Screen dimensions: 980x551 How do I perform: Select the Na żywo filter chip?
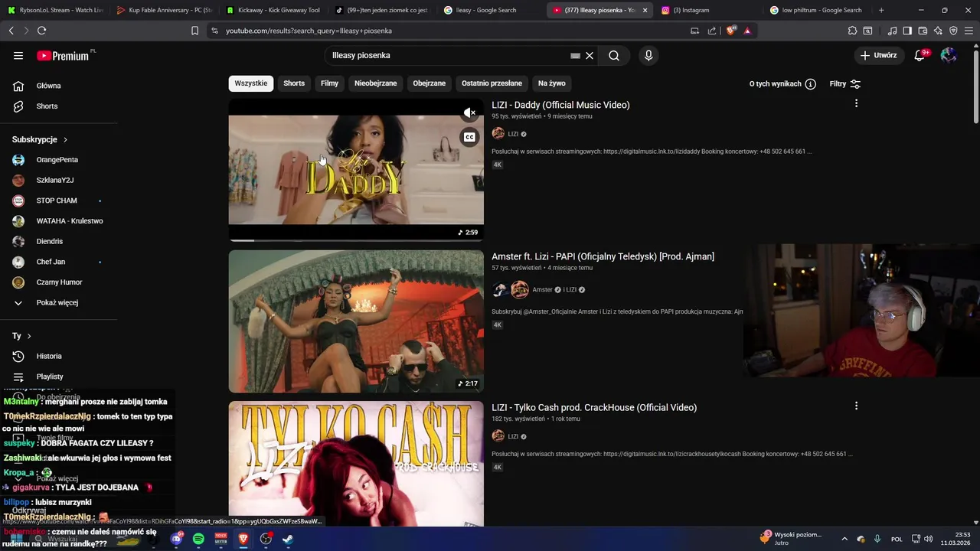[x=552, y=83]
